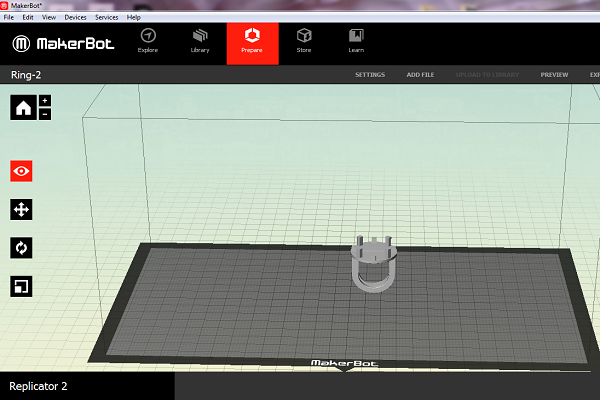
Task: Open the Help menu
Action: coord(134,17)
